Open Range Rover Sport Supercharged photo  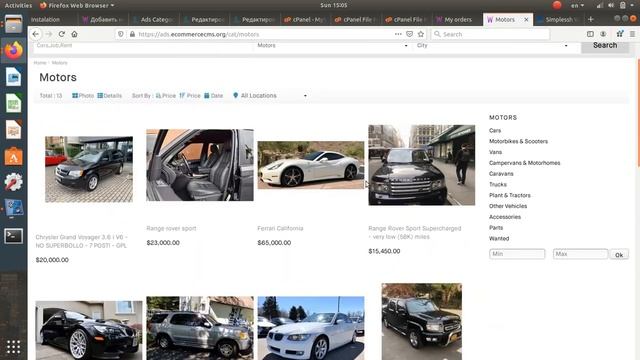(x=422, y=165)
